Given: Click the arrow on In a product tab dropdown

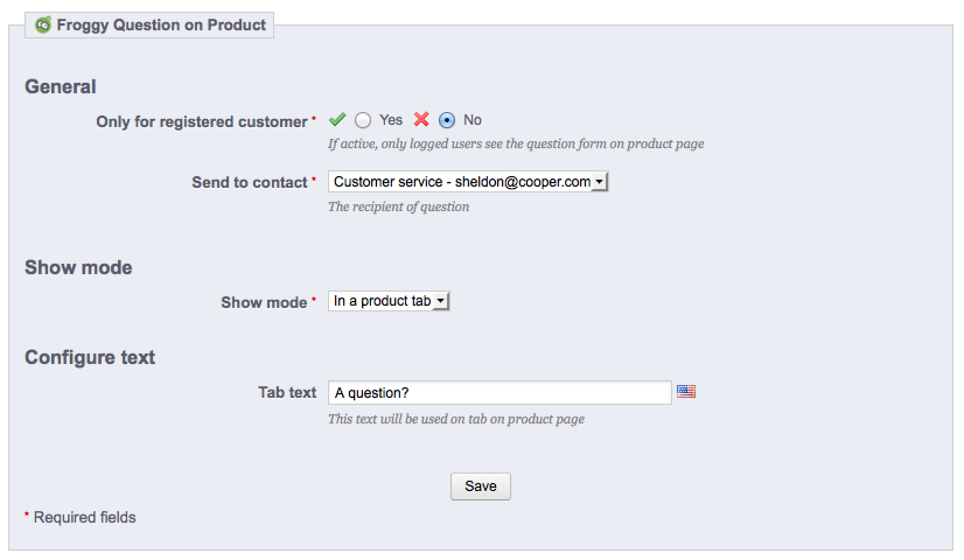Looking at the screenshot, I should (441, 301).
